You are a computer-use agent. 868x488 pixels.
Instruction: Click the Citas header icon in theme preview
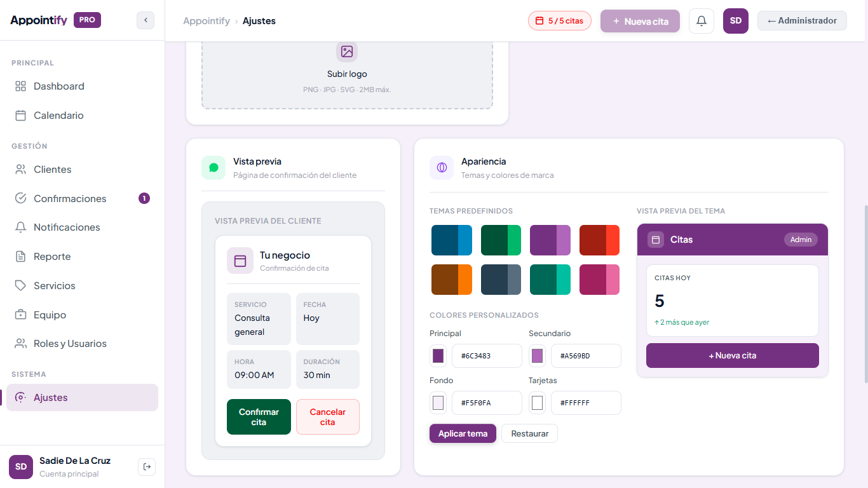click(x=656, y=240)
